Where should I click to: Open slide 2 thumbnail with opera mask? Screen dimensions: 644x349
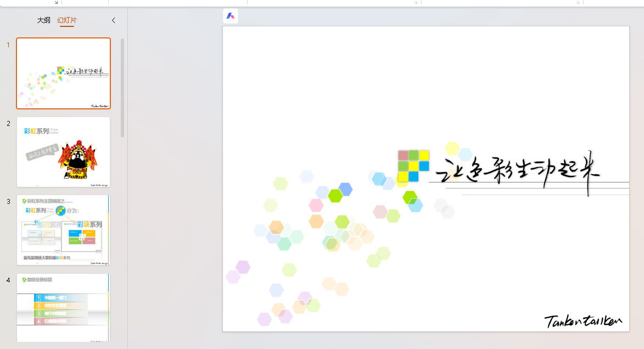tap(63, 152)
